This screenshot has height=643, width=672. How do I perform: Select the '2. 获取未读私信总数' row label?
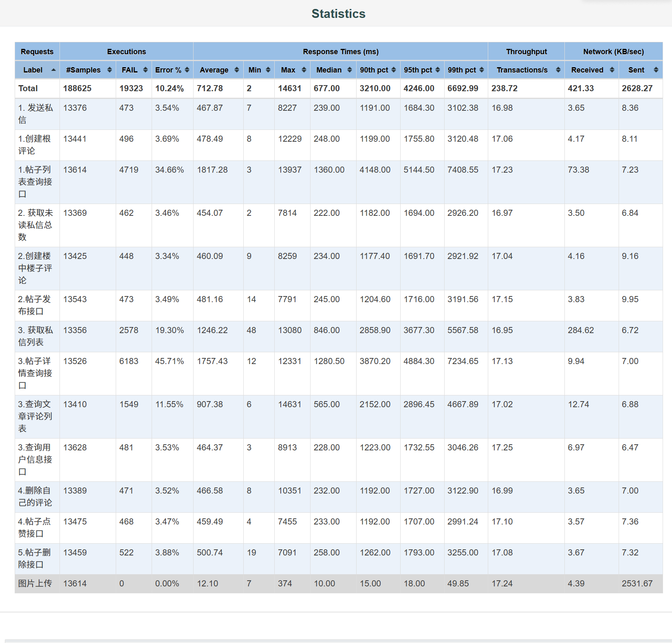point(35,225)
